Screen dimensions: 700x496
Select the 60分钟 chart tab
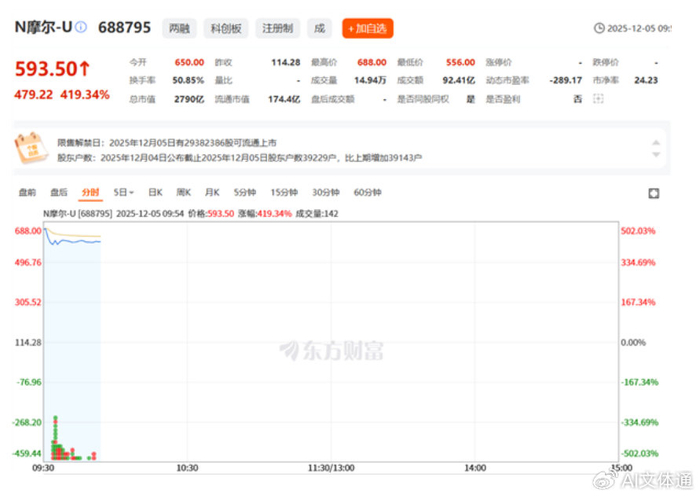click(x=367, y=192)
